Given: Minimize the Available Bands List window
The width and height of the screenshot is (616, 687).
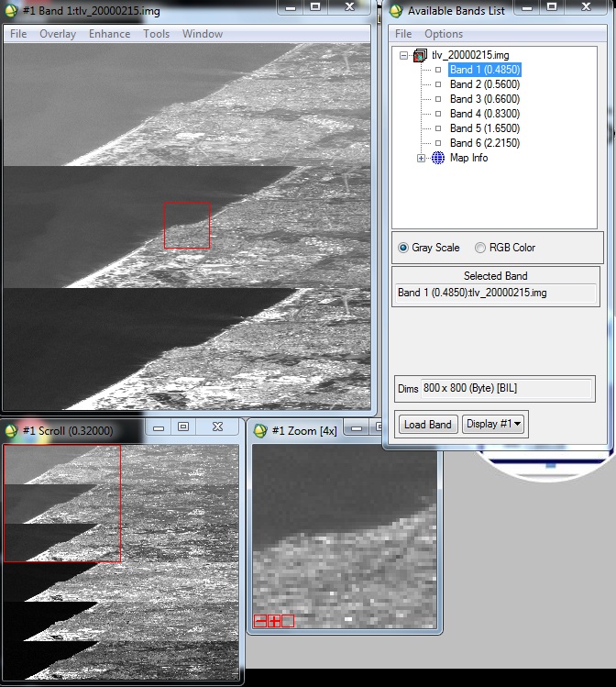Looking at the screenshot, I should [527, 7].
